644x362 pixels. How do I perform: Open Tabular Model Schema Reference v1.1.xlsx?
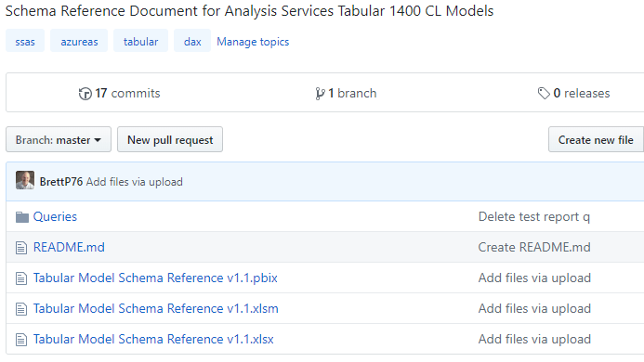point(153,340)
